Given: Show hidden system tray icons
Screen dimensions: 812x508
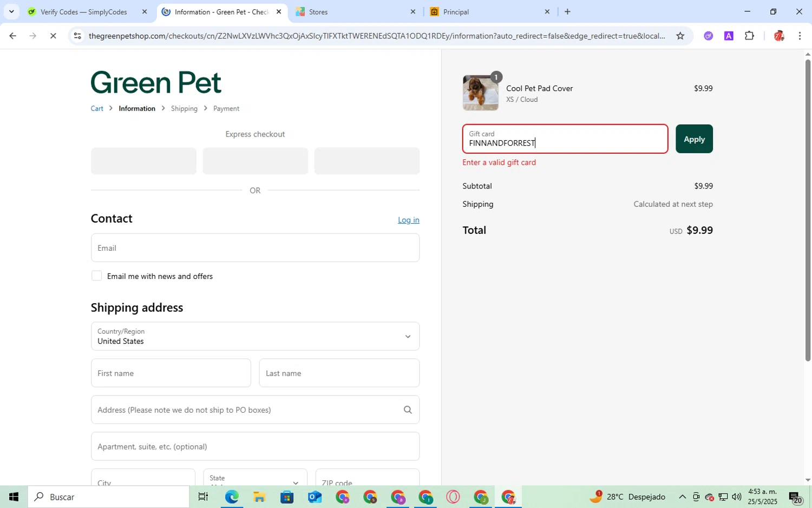Looking at the screenshot, I should click(682, 497).
